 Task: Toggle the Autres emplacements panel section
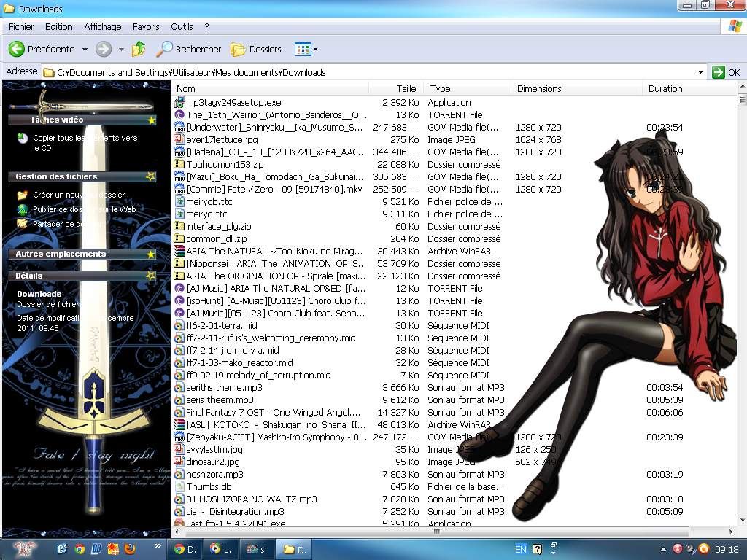(151, 254)
